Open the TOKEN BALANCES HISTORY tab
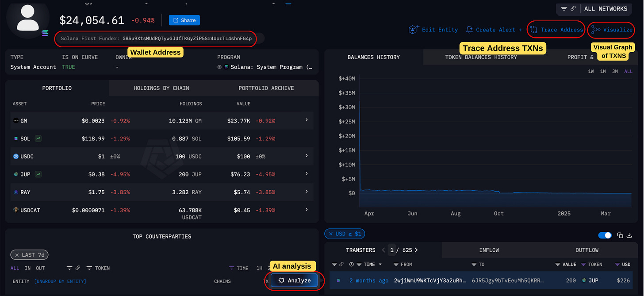 [x=481, y=57]
